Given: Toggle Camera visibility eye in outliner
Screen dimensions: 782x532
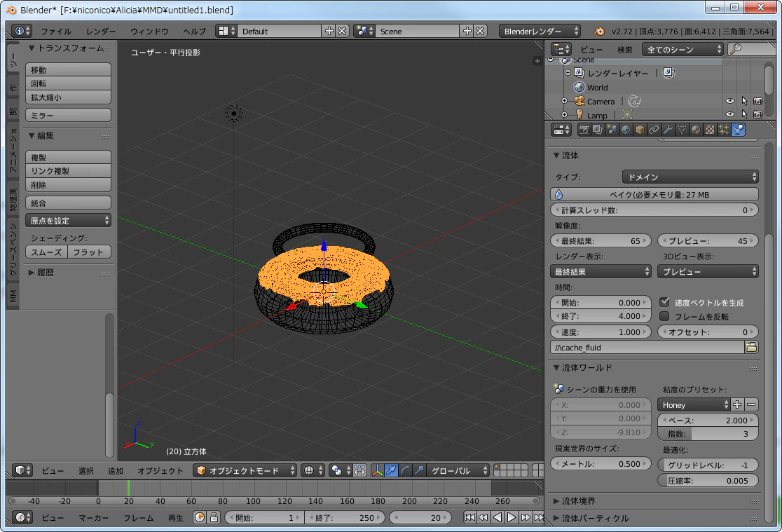Looking at the screenshot, I should click(730, 101).
